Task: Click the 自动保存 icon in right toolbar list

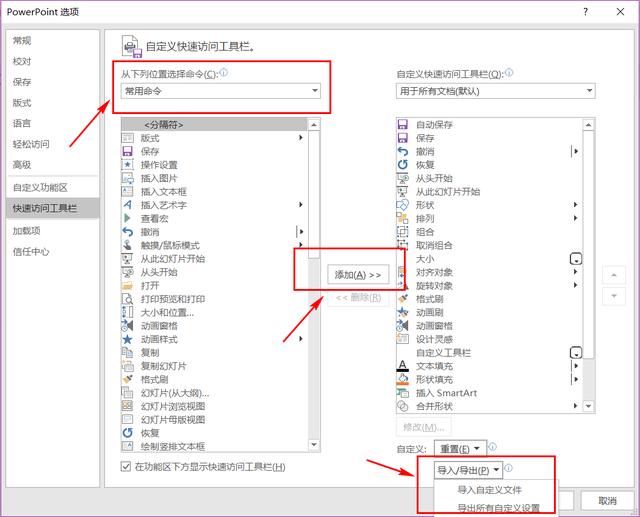Action: [x=402, y=124]
